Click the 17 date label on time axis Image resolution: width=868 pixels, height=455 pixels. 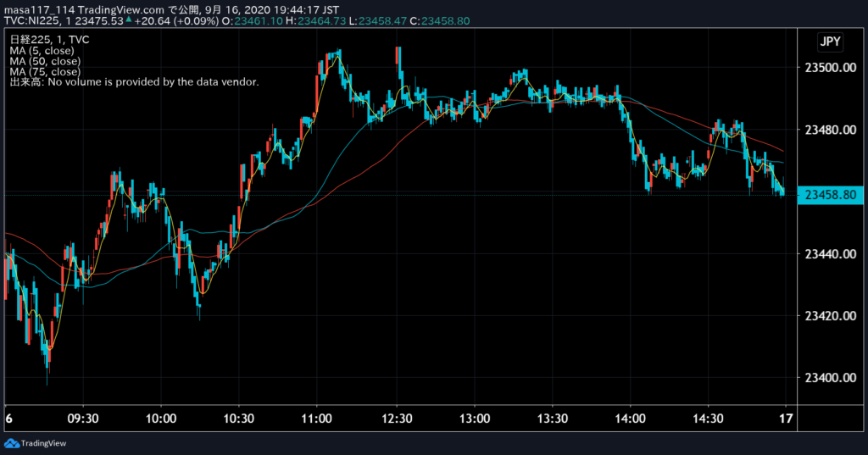[786, 419]
